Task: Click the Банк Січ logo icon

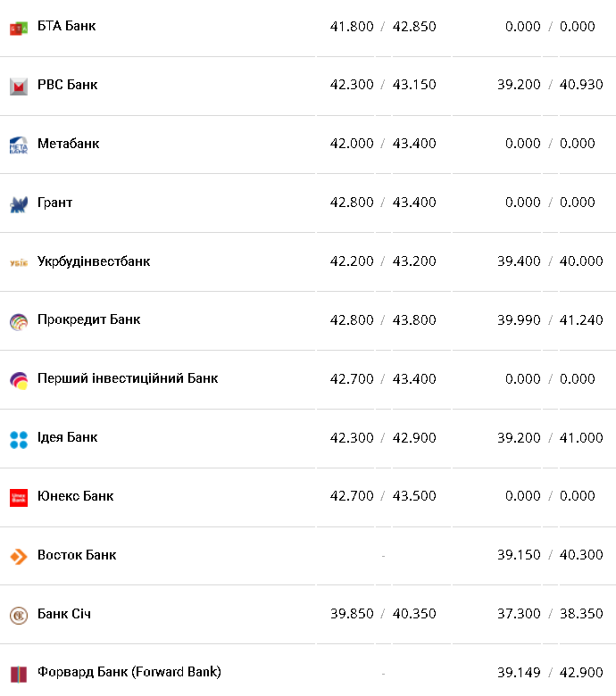Action: tap(19, 615)
